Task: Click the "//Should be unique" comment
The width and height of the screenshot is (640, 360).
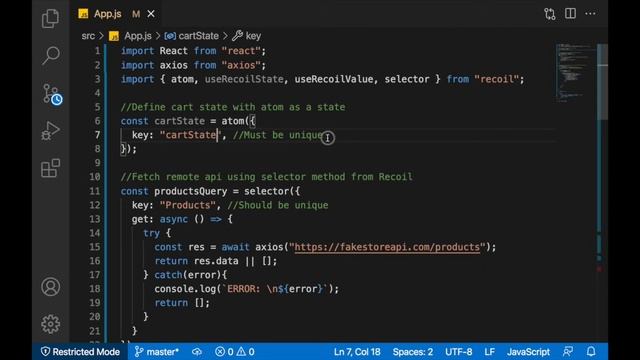Action: (x=278, y=205)
